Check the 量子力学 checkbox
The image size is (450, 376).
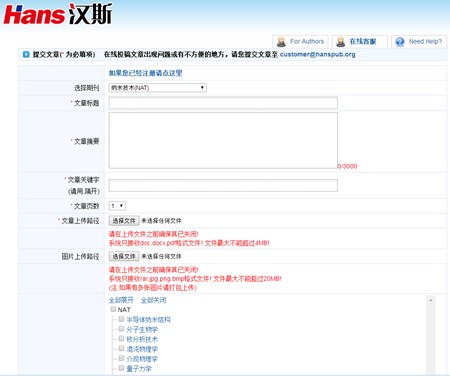(x=121, y=368)
